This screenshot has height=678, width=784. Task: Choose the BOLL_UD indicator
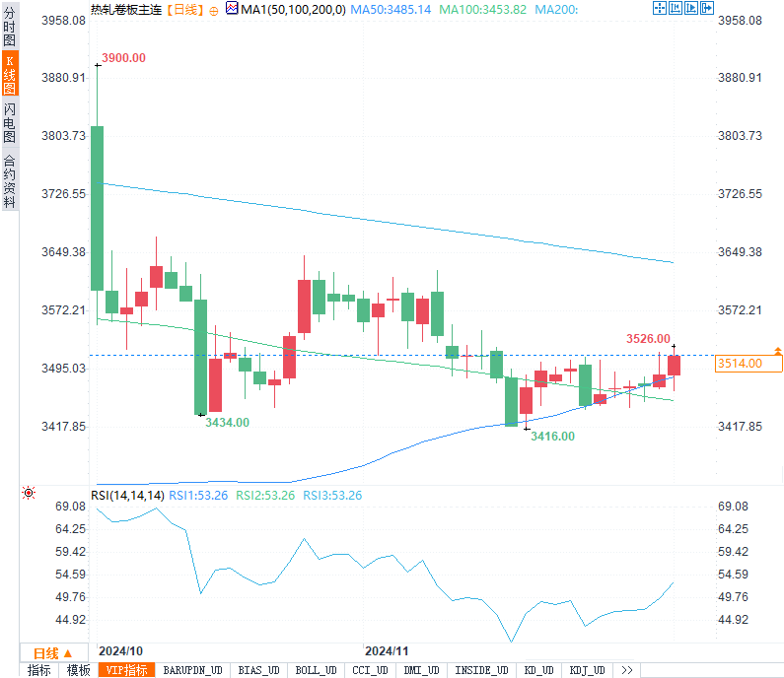[316, 670]
